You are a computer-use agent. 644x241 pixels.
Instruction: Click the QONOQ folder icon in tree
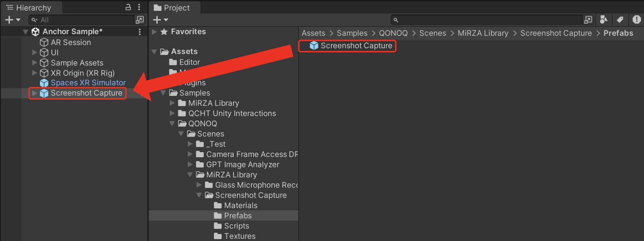point(182,124)
